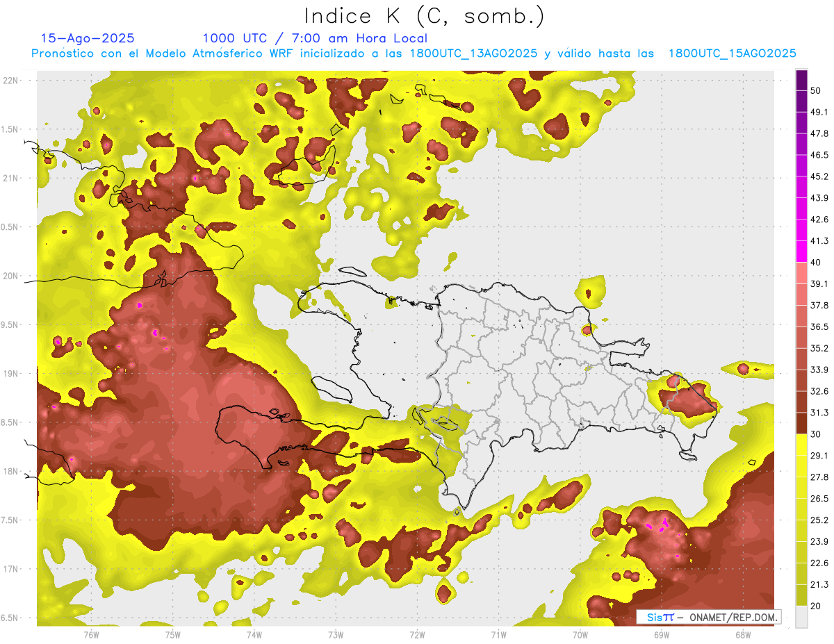Click the "46.5" color scale label

(819, 155)
